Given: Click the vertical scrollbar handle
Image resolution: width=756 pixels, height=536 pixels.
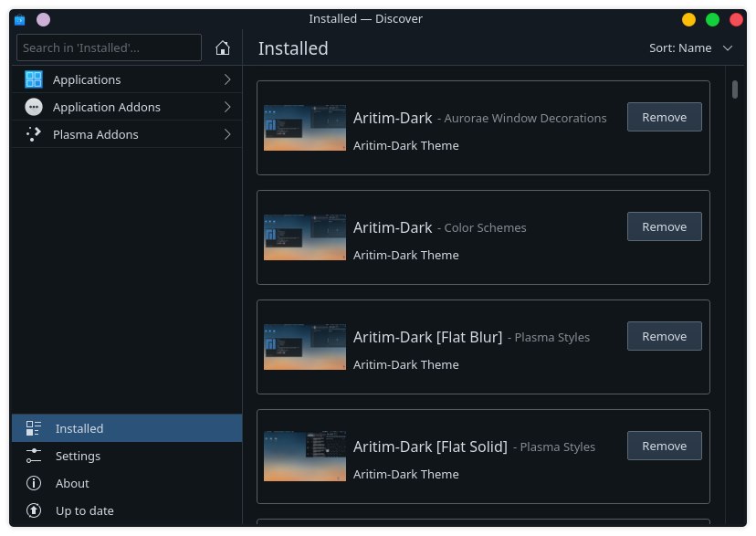Looking at the screenshot, I should pyautogui.click(x=734, y=89).
